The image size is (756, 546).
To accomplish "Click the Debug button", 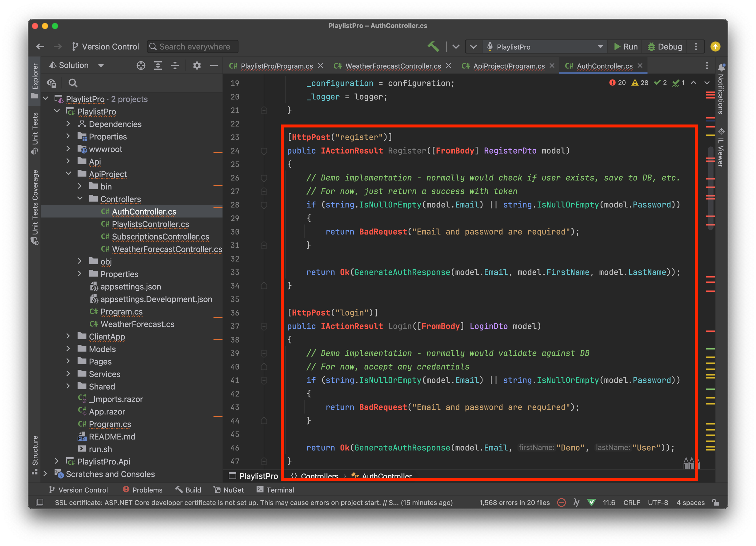I will pyautogui.click(x=665, y=47).
